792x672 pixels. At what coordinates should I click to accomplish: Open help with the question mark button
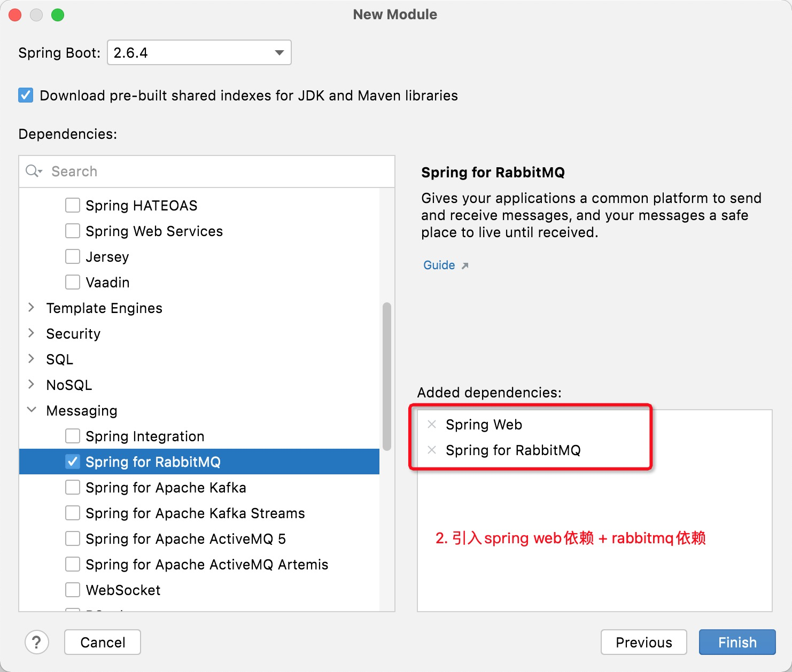37,642
